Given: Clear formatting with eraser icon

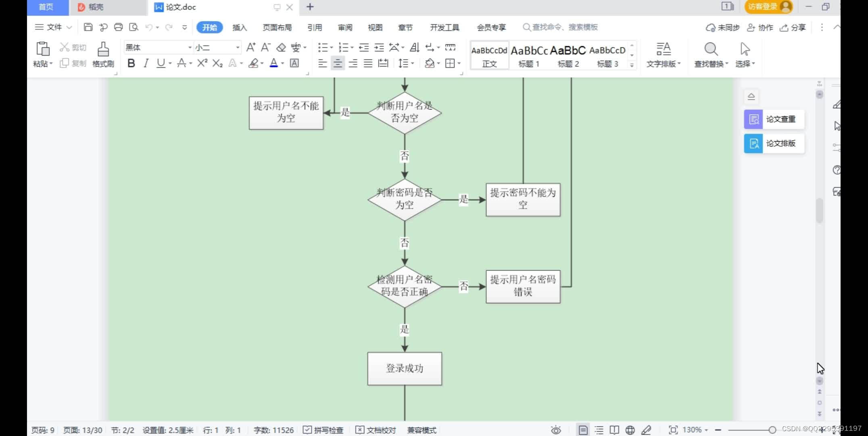Looking at the screenshot, I should (281, 47).
